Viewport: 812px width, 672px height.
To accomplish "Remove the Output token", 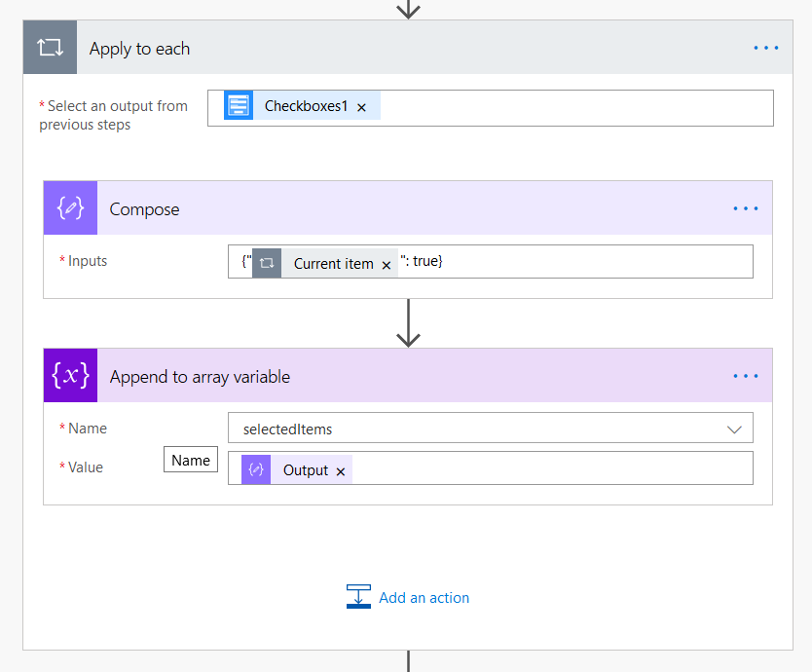I will (x=340, y=469).
